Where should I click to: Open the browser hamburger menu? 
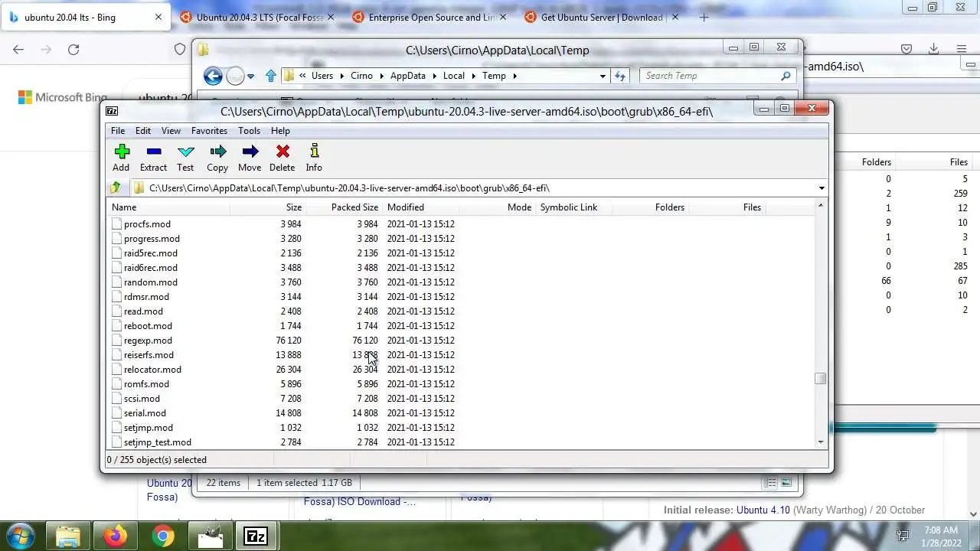tap(962, 49)
